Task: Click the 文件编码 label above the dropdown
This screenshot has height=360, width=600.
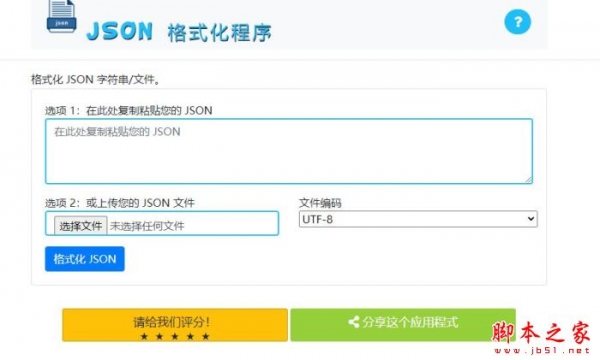Action: [x=320, y=203]
